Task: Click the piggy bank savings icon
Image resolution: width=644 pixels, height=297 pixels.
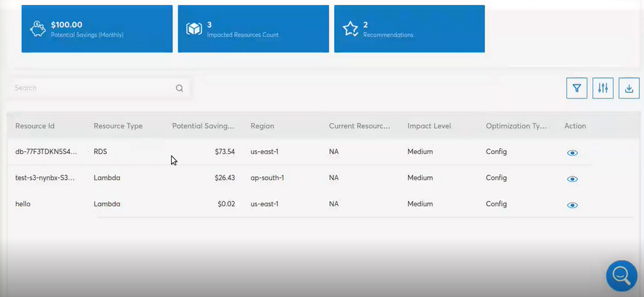Action: (38, 29)
